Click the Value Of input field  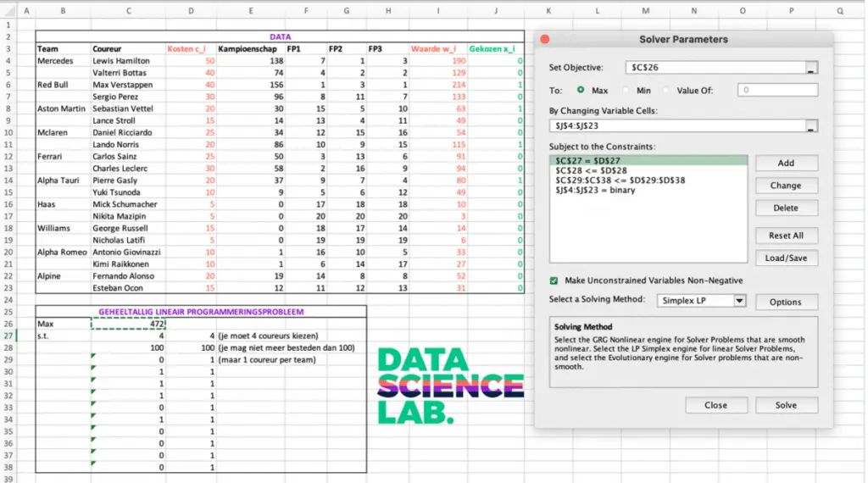[x=777, y=90]
